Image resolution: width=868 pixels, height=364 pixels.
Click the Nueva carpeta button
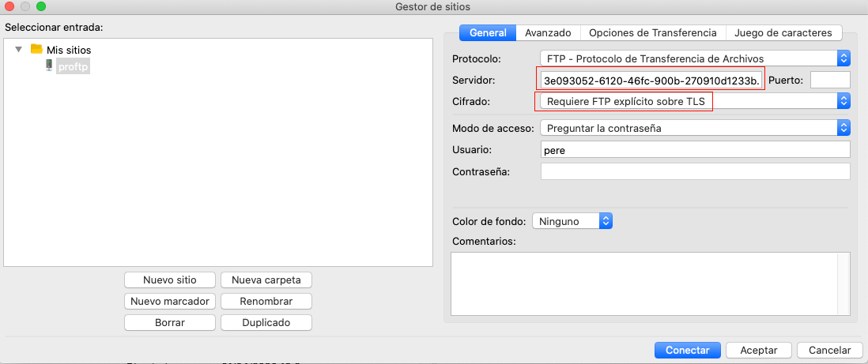(x=266, y=280)
